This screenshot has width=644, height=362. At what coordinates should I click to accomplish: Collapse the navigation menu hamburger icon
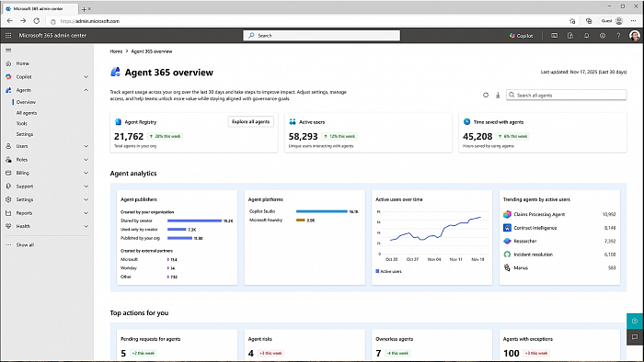tap(8, 50)
